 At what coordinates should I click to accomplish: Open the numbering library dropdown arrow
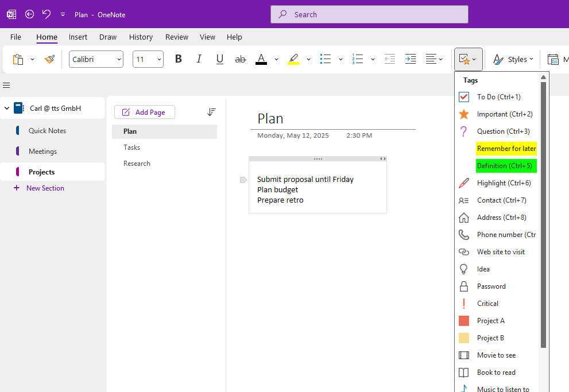point(373,59)
